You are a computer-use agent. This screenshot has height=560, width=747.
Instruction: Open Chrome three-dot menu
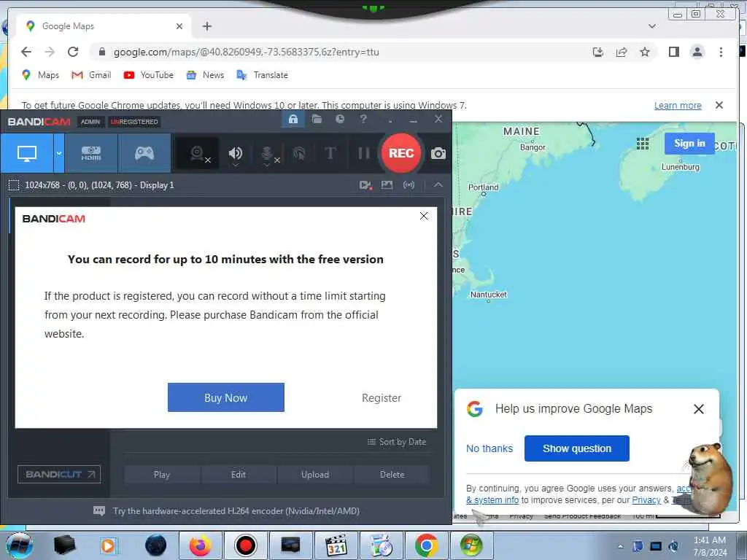pos(721,52)
